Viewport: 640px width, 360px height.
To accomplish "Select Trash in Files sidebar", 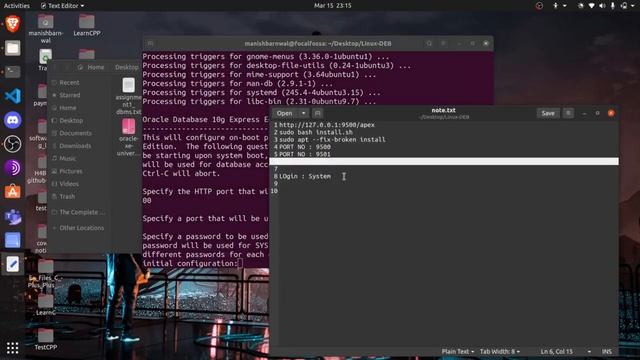I will (x=67, y=196).
